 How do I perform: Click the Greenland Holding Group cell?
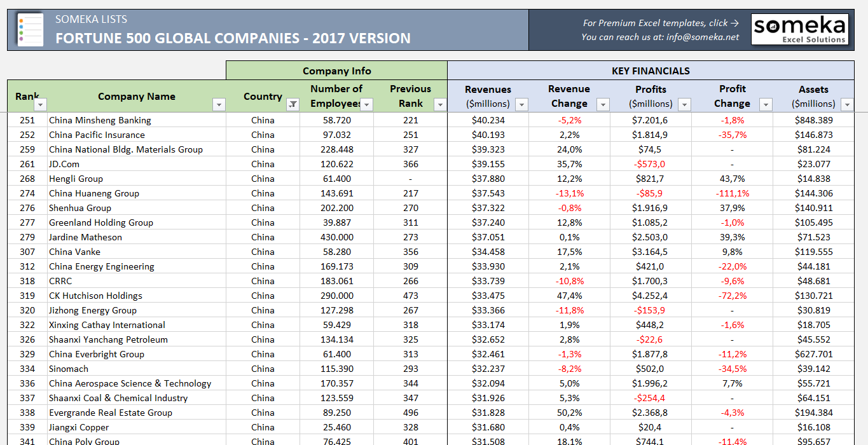[136, 222]
